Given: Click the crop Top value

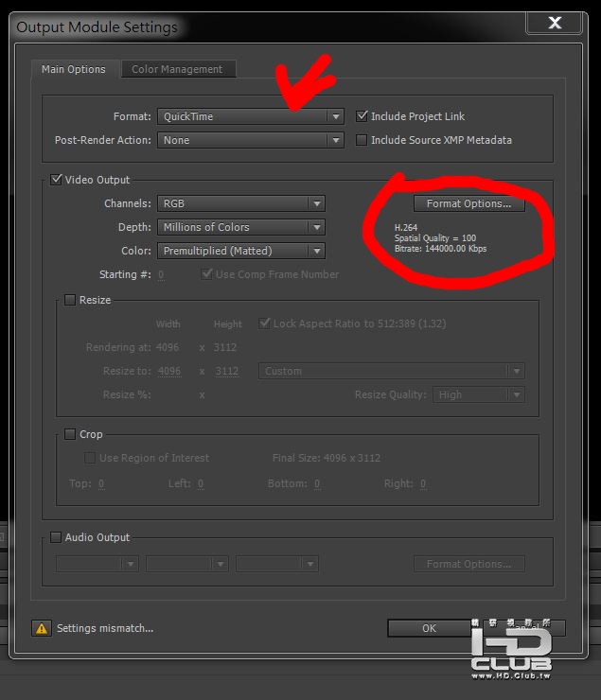Looking at the screenshot, I should (101, 484).
